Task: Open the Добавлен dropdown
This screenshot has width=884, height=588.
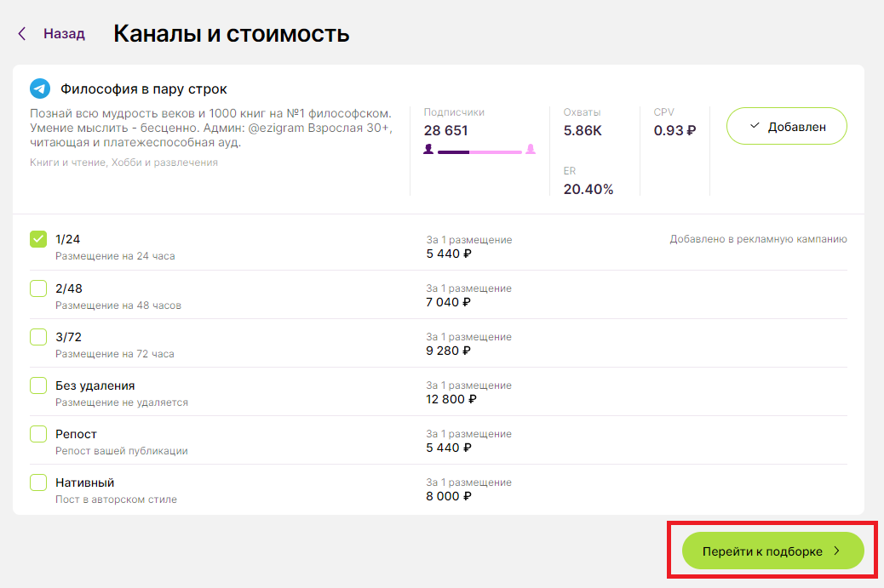Action: tap(786, 125)
